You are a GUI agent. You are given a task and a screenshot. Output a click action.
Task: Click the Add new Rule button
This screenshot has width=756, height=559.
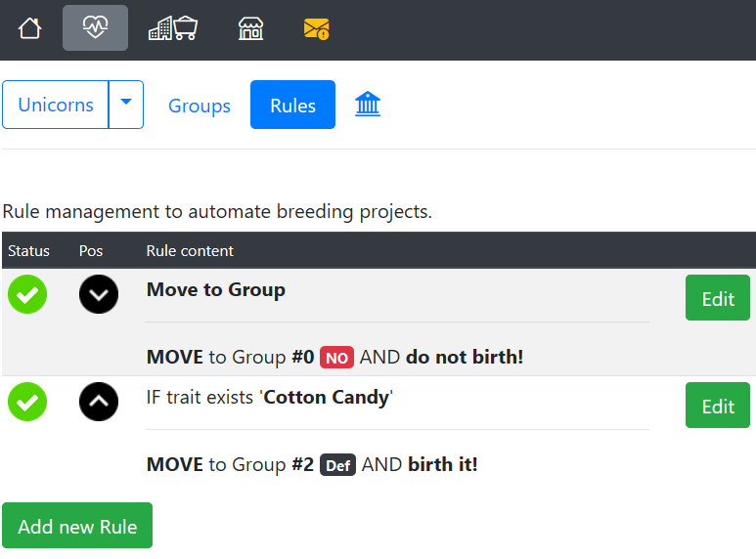77,526
